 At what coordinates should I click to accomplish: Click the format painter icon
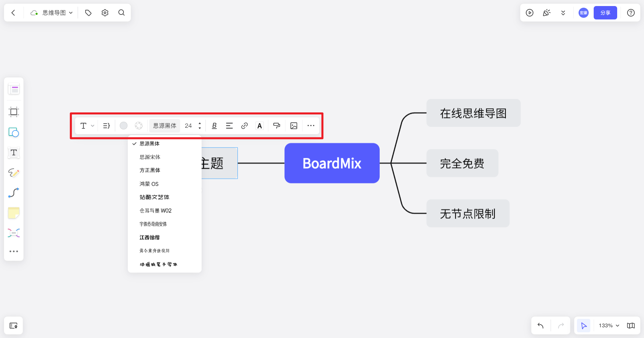point(277,126)
